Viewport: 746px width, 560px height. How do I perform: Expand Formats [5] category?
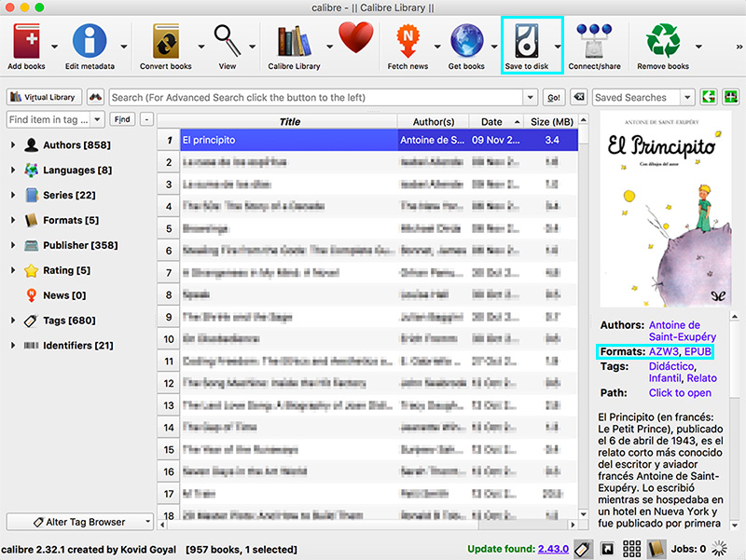pos(13,220)
